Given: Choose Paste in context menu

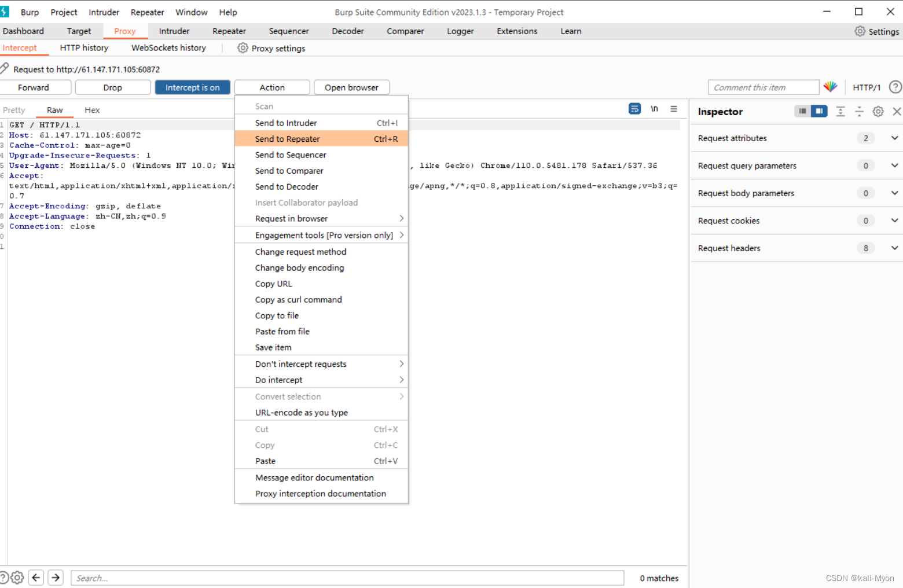Looking at the screenshot, I should [321, 461].
